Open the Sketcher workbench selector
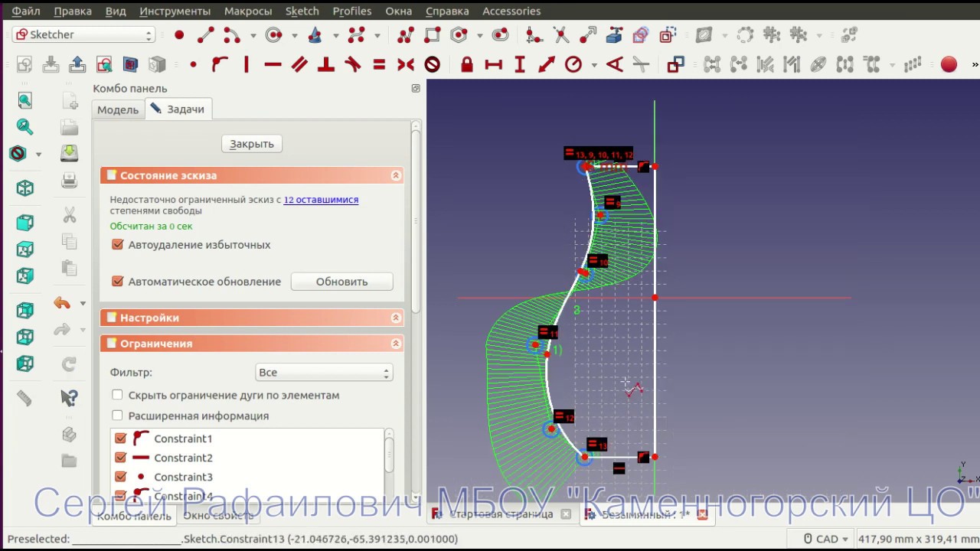 click(84, 35)
